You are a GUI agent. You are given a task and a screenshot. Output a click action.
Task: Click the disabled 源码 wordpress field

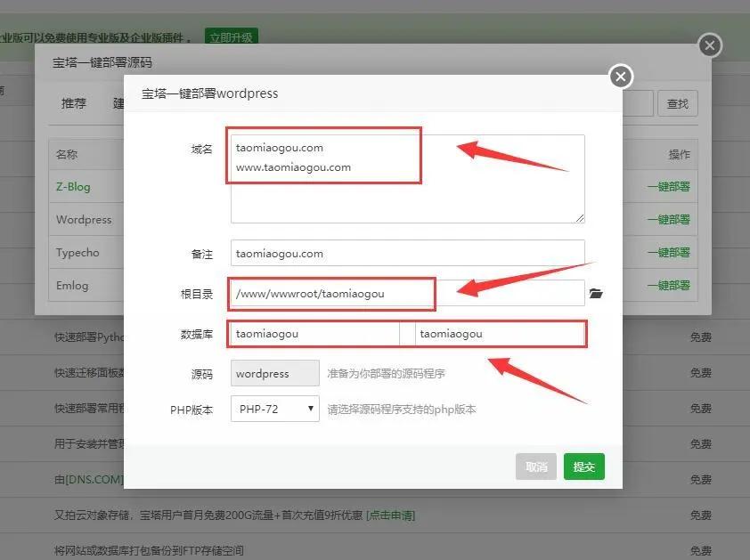tap(275, 373)
